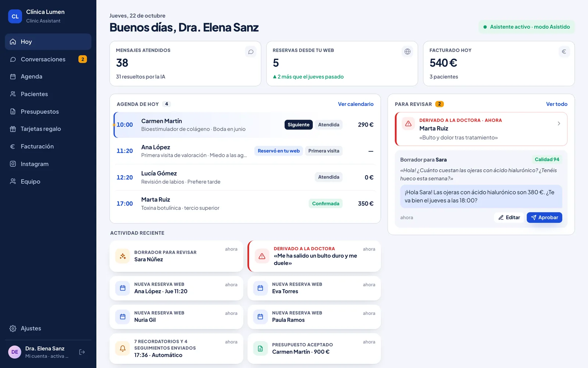Click the Ver todo link in Para revisar

[x=557, y=104]
